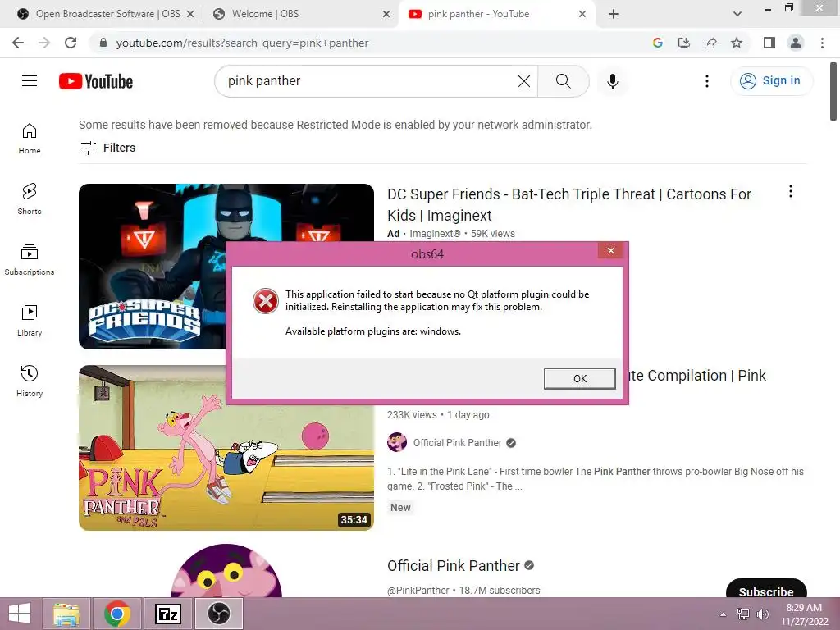The height and width of the screenshot is (630, 840).
Task: Open 7-Zip from the taskbar
Action: (168, 614)
